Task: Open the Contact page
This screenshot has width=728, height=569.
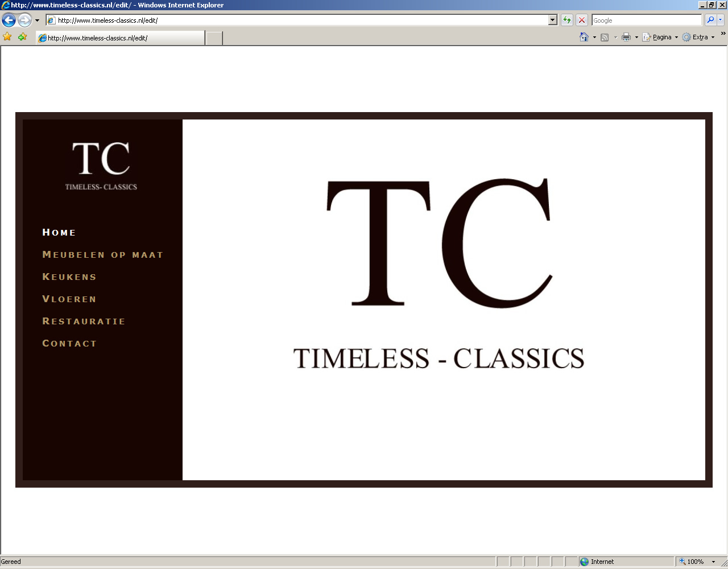Action: click(x=69, y=343)
